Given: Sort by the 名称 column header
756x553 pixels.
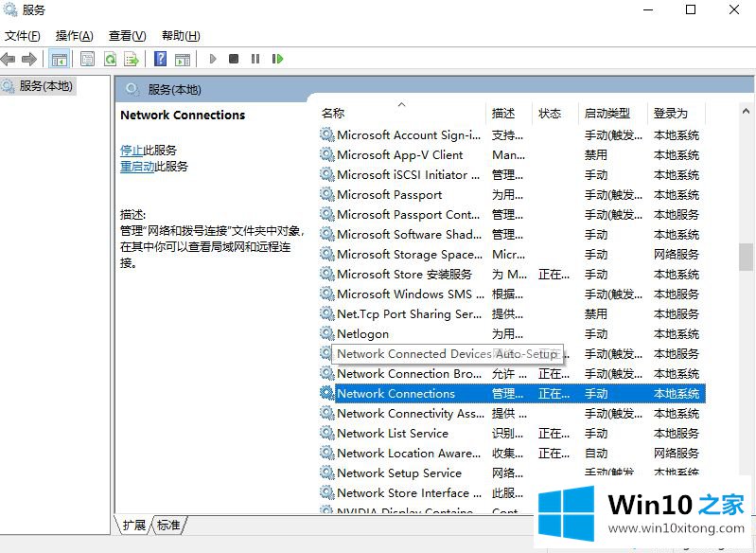Looking at the screenshot, I should click(333, 113).
